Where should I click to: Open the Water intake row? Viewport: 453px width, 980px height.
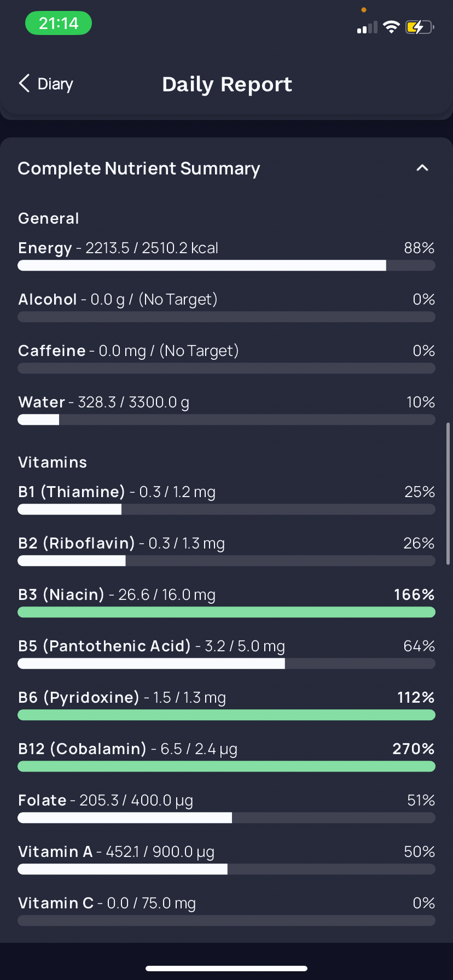coord(226,409)
